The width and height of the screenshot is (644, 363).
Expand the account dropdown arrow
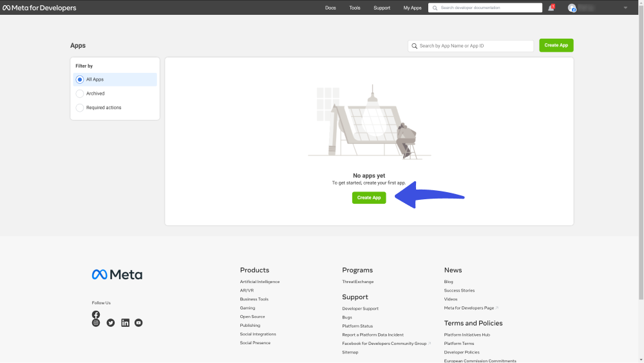625,8
